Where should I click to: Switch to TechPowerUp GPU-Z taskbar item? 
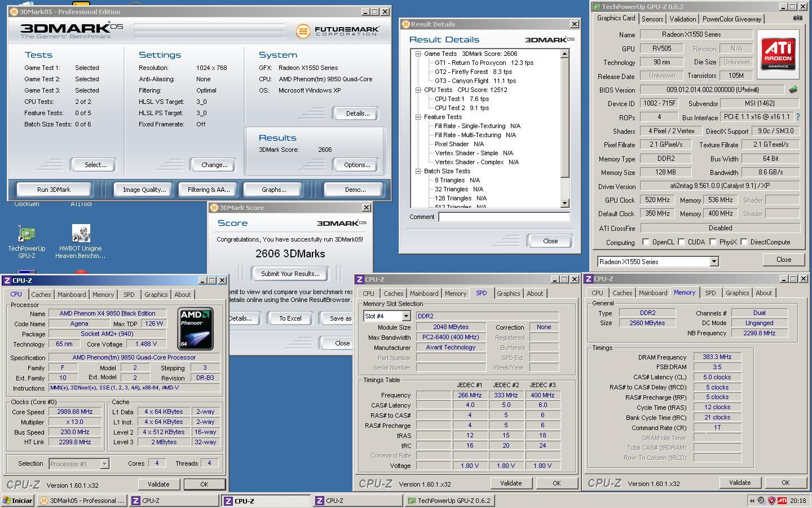click(x=450, y=500)
